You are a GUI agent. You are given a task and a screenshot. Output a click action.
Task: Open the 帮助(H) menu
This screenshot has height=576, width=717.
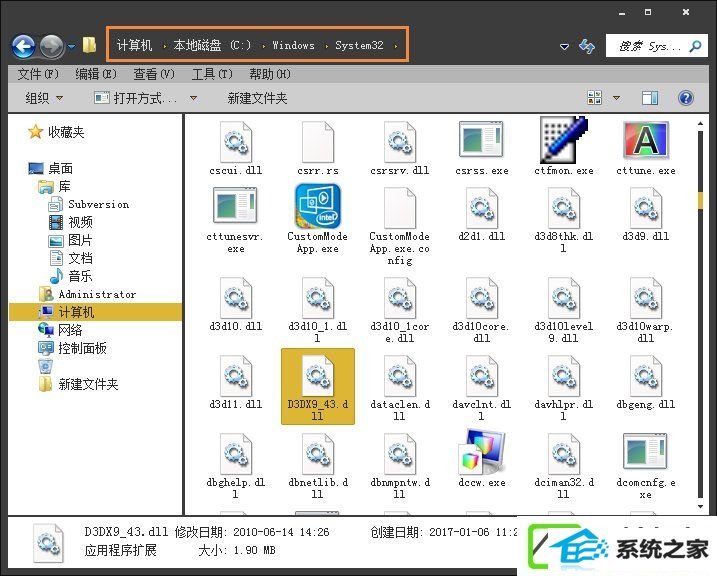coord(270,74)
